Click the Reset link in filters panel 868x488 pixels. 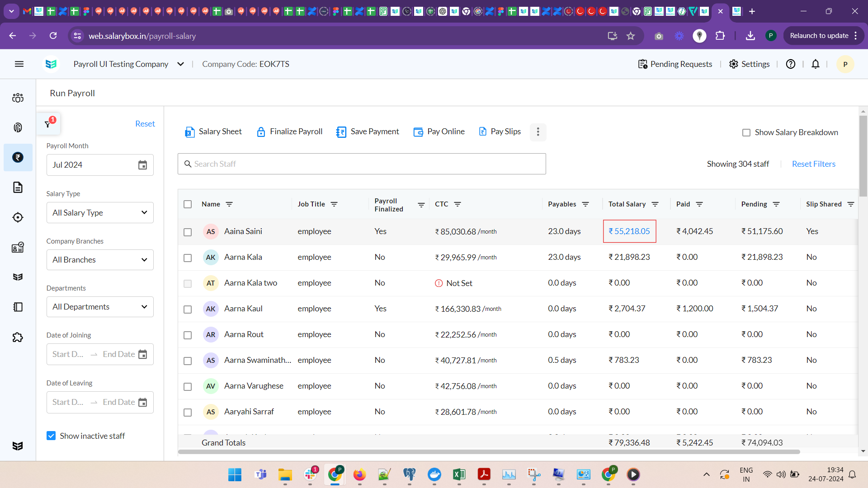click(145, 124)
